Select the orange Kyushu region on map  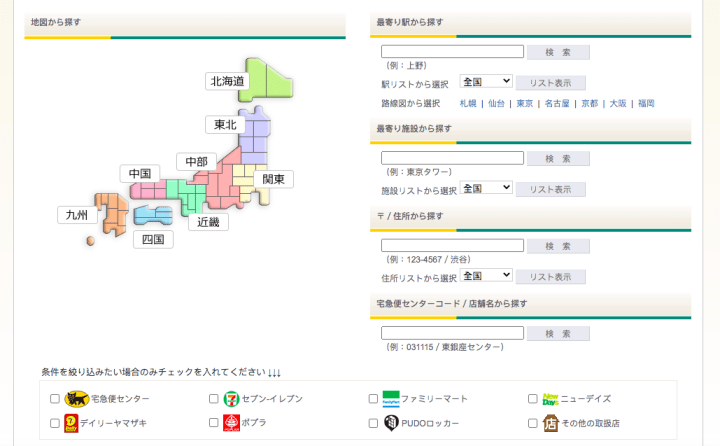point(112,214)
